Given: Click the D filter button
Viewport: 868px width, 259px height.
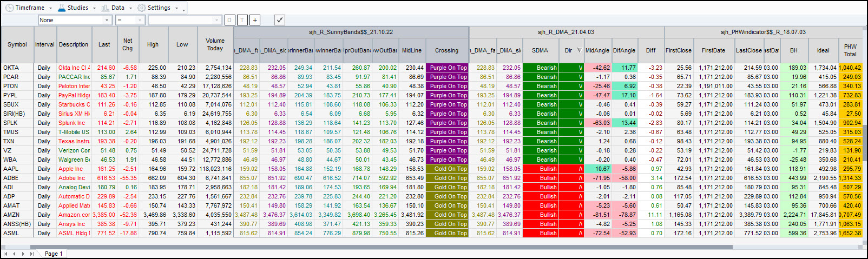Looking at the screenshot, I should tap(229, 20).
